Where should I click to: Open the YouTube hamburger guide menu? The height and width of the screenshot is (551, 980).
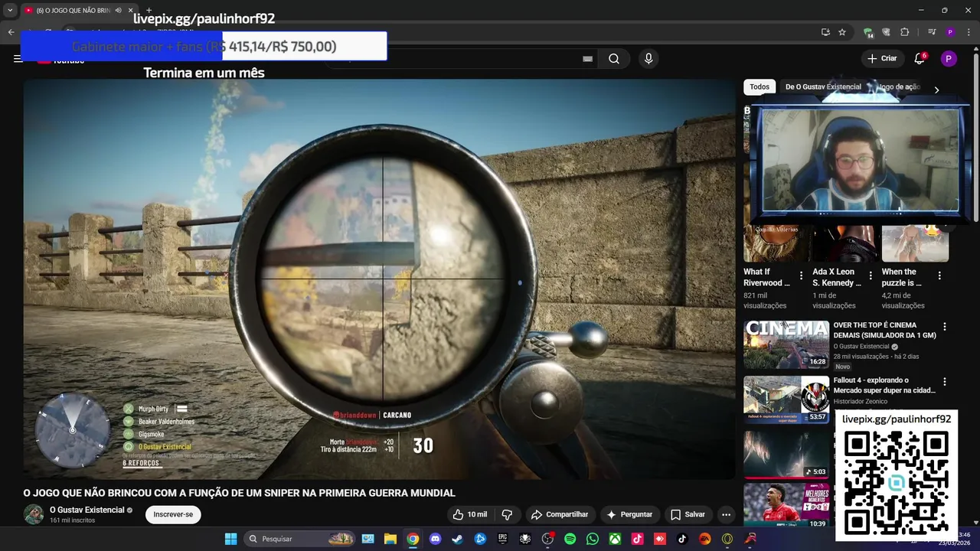(18, 59)
